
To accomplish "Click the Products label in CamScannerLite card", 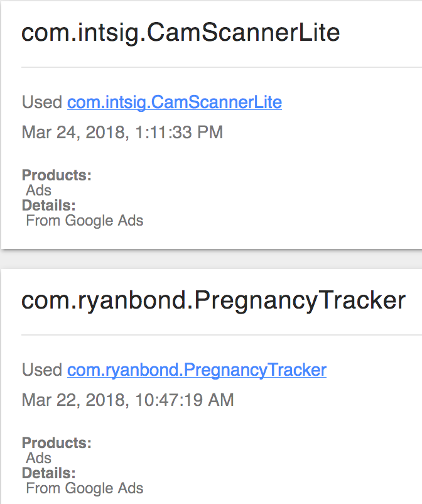I will tap(57, 175).
